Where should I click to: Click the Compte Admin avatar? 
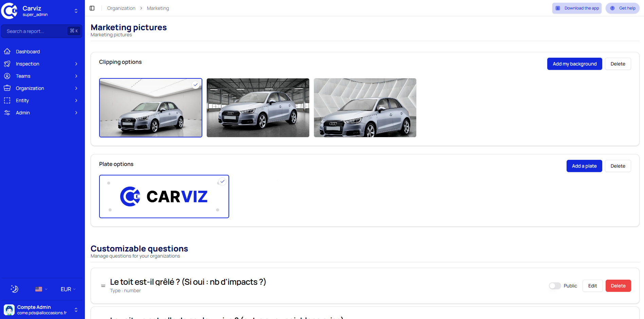point(9,310)
